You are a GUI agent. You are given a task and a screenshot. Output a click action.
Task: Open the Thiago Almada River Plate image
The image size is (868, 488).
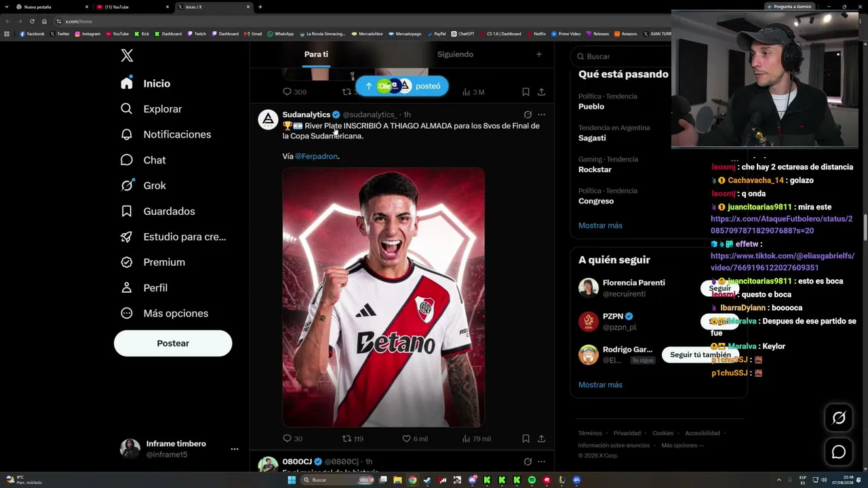384,298
